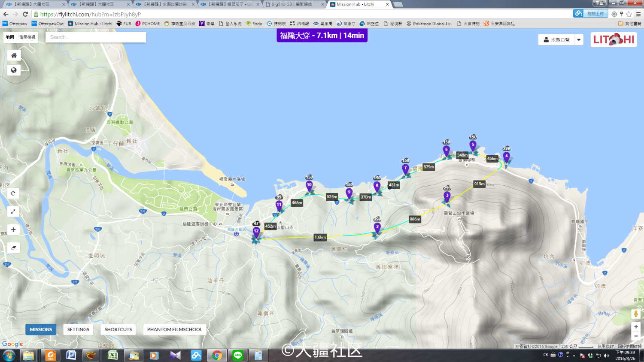Open the 其他書籤 bookmarks folder
The image size is (644, 362).
629,24
